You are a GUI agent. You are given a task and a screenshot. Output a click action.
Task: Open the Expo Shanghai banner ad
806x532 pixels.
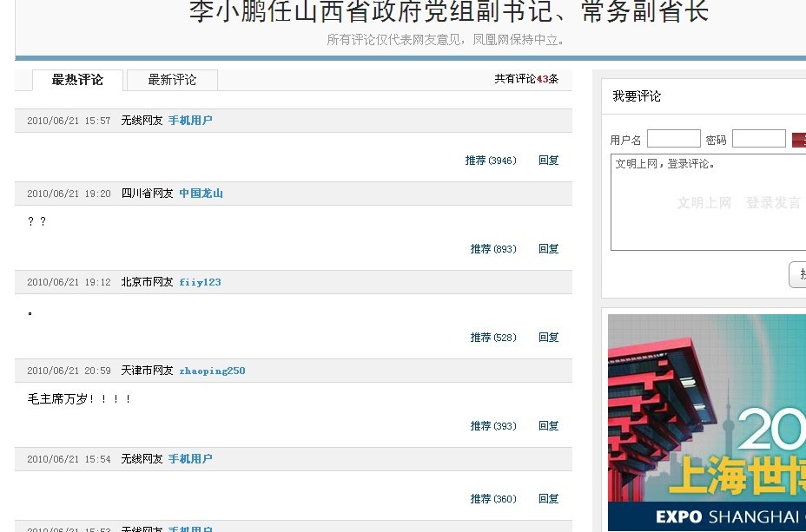706,422
